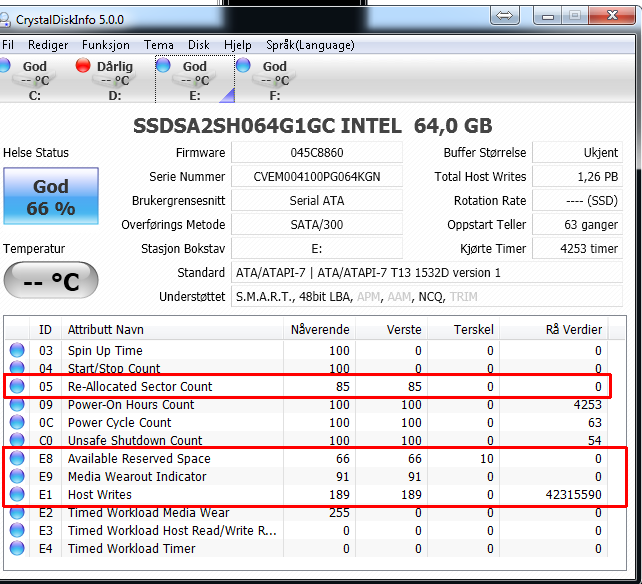The image size is (642, 584).
Task: Click the Terskel column header
Action: coord(463,330)
